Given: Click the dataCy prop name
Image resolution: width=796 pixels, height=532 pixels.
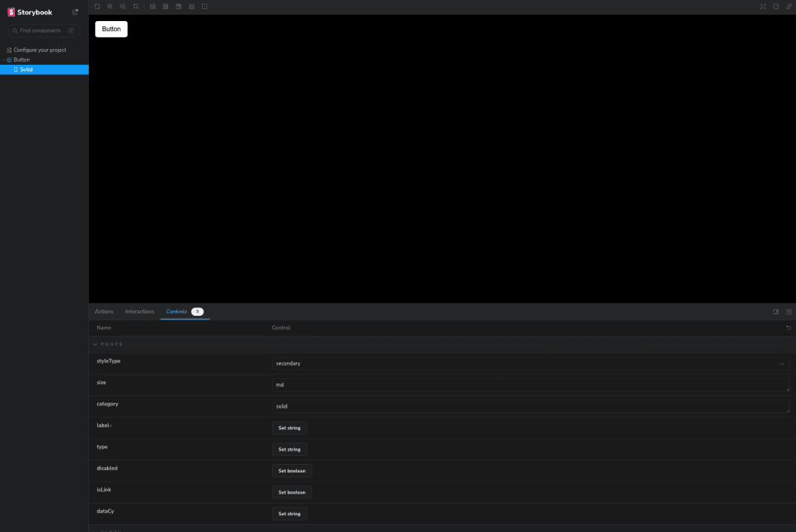Looking at the screenshot, I should pyautogui.click(x=106, y=511).
